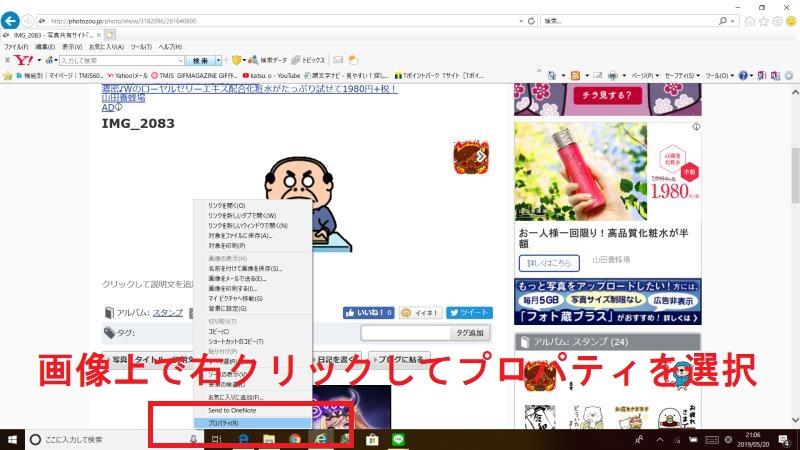Screen dimensions: 800x450
Task: Open Microsoft Store on the taskbar
Action: coord(372,439)
